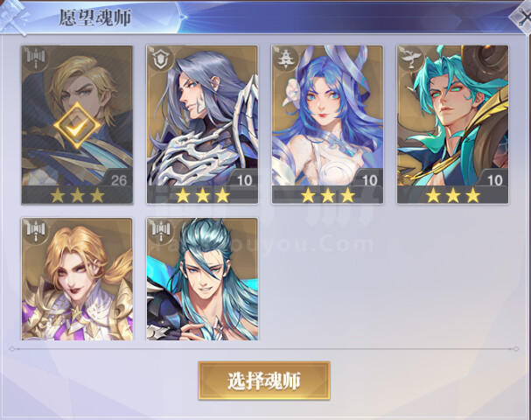Image resolution: width=531 pixels, height=420 pixels.
Task: Select the long teal-haired man card
Action: (x=202, y=279)
